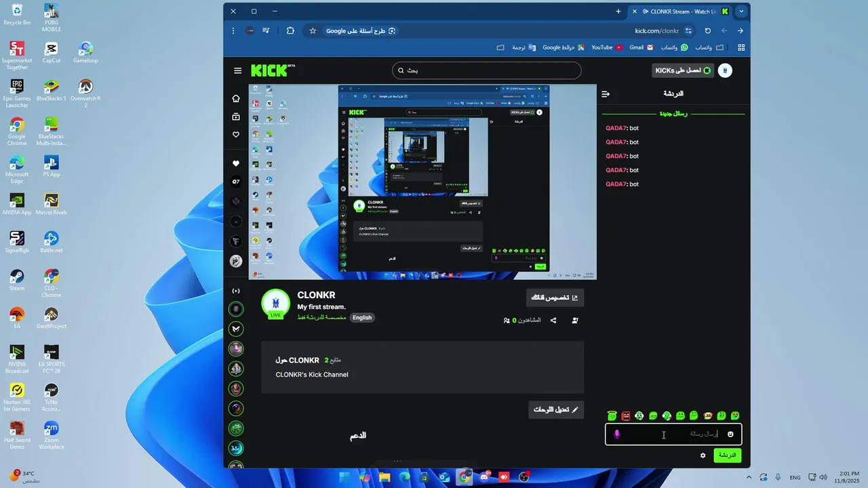Click the English language tag
Screen dimensions: 868x488
click(x=362, y=317)
